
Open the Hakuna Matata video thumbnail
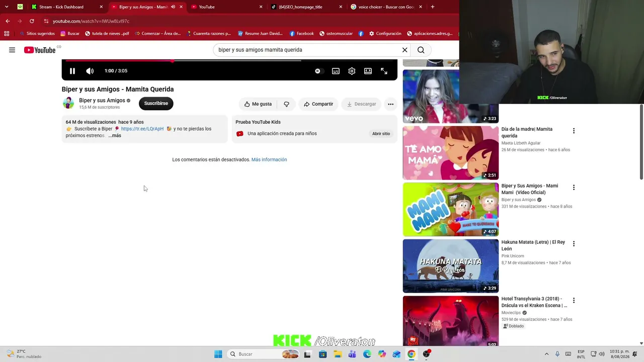tap(451, 266)
